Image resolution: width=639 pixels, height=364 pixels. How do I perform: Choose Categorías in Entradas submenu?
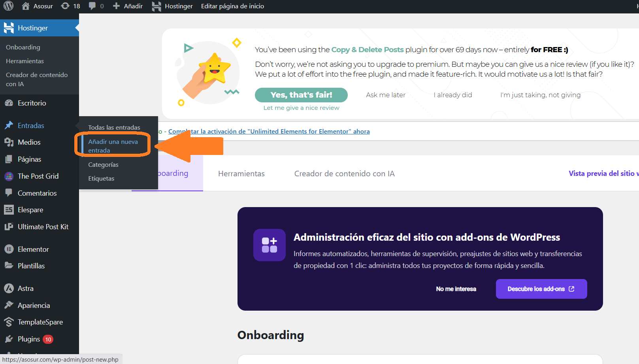pyautogui.click(x=103, y=165)
